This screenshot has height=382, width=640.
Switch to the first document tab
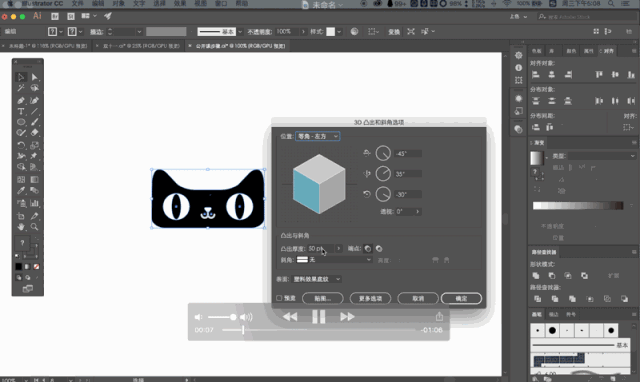[48, 46]
